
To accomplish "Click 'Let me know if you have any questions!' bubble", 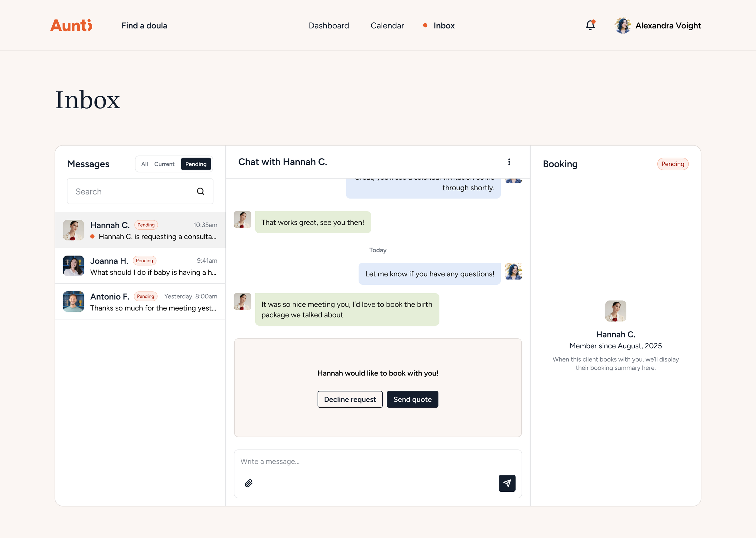I will coord(430,274).
